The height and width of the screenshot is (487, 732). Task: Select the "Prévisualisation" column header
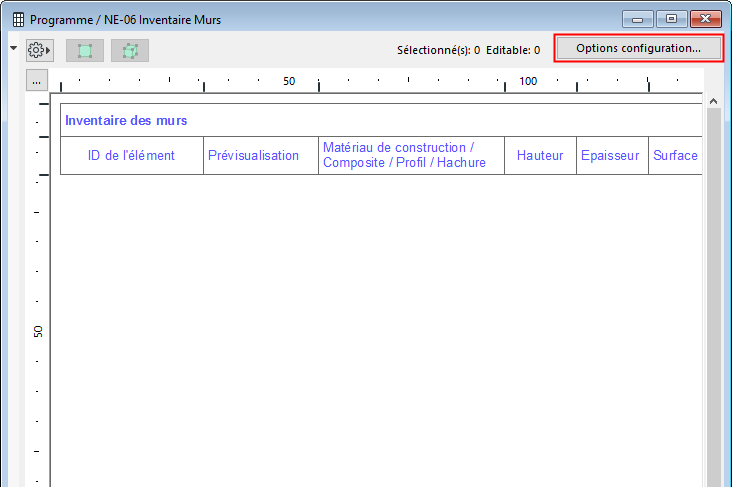coord(261,155)
